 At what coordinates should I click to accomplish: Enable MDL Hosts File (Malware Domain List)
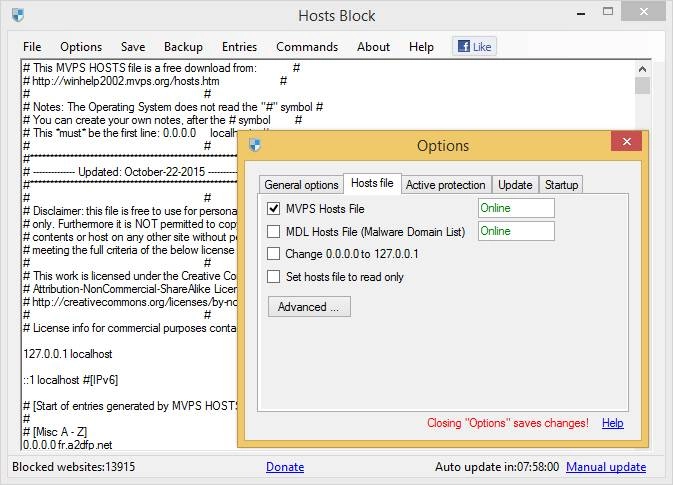pos(273,232)
